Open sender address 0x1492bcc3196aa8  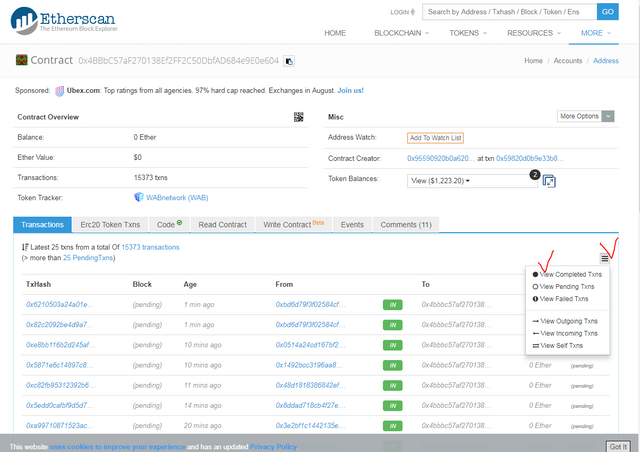pos(309,365)
